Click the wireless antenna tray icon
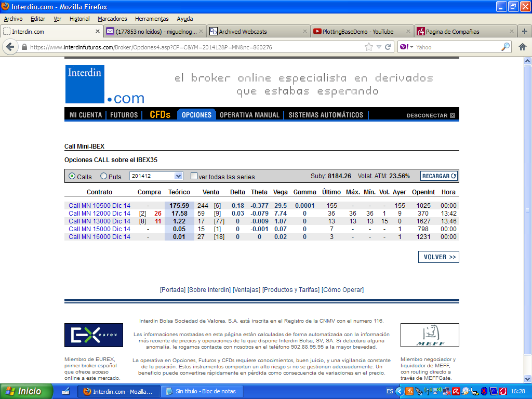Viewport: 532px width, 399px height. pos(428,391)
